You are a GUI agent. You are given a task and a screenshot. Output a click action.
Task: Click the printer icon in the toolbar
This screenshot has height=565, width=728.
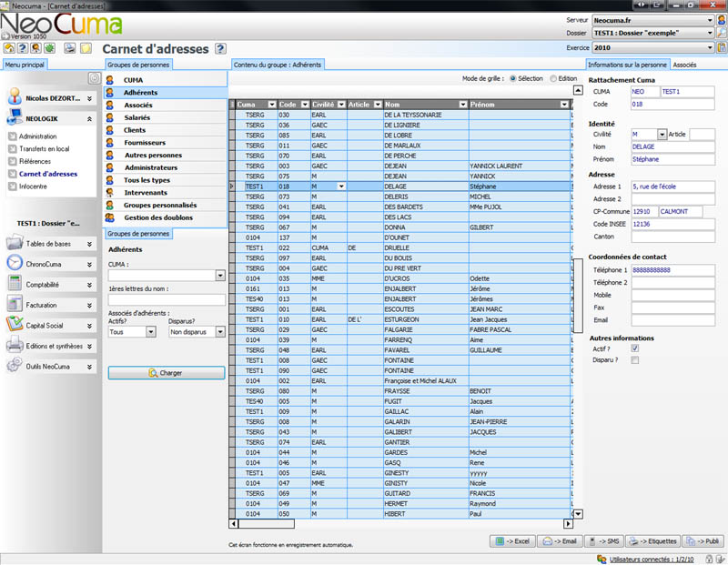tap(70, 48)
